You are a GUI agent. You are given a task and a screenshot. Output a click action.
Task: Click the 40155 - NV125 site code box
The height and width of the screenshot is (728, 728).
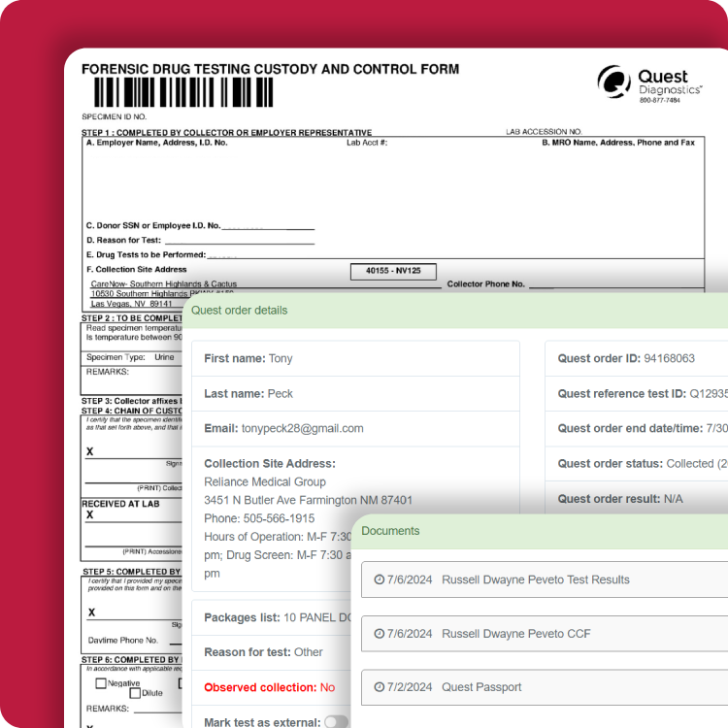click(x=393, y=271)
